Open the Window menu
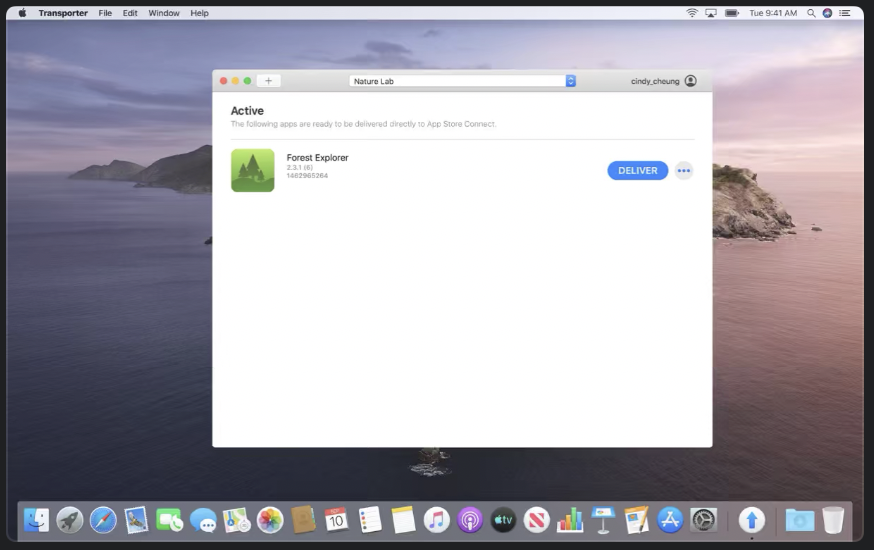Image resolution: width=874 pixels, height=550 pixels. pos(164,13)
